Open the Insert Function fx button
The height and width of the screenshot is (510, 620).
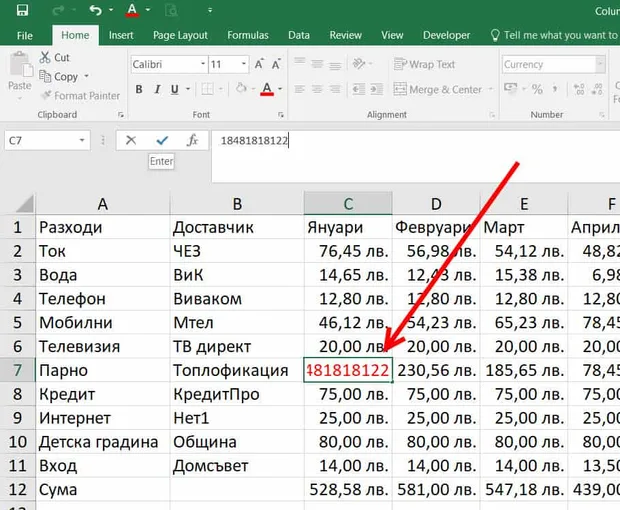(193, 140)
